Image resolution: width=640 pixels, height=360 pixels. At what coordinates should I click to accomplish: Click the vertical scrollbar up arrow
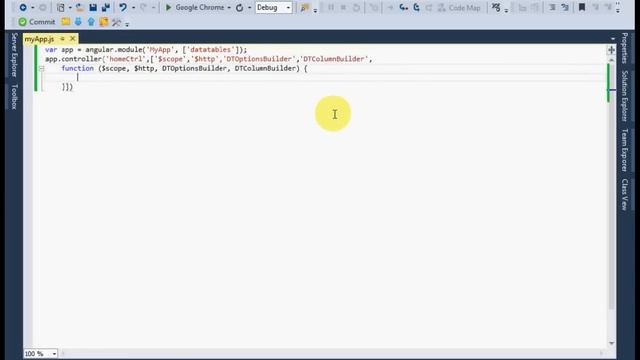coord(611,60)
